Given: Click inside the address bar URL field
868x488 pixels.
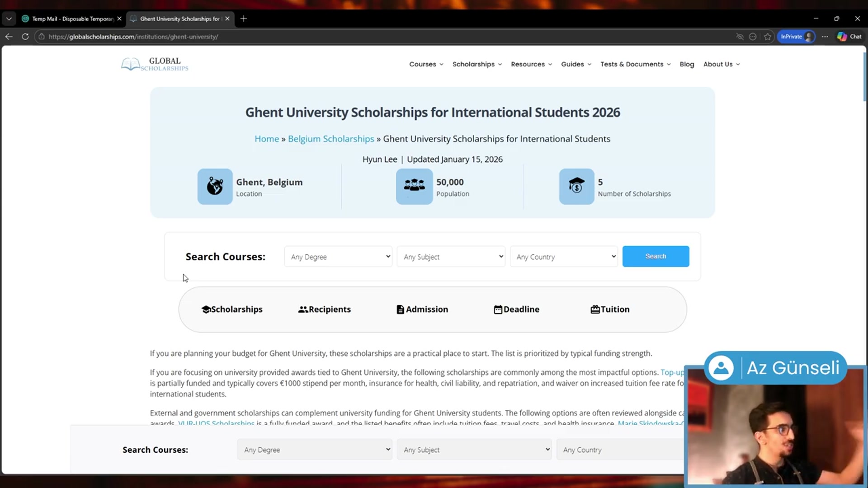Looking at the screenshot, I should point(181,37).
